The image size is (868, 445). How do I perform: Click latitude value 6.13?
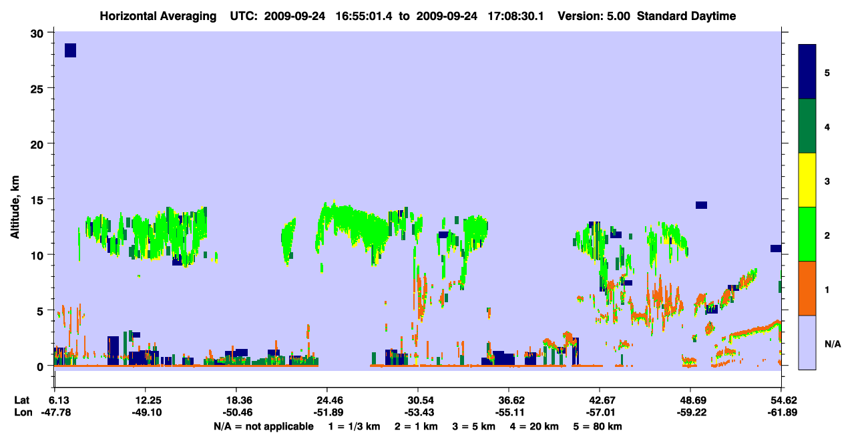60,400
